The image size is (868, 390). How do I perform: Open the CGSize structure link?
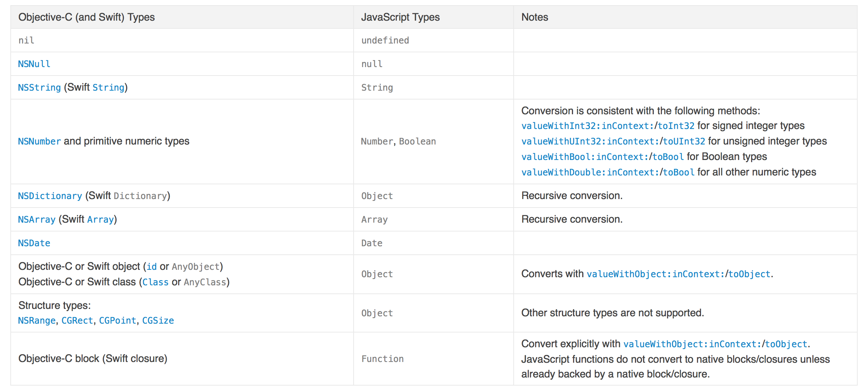point(158,320)
